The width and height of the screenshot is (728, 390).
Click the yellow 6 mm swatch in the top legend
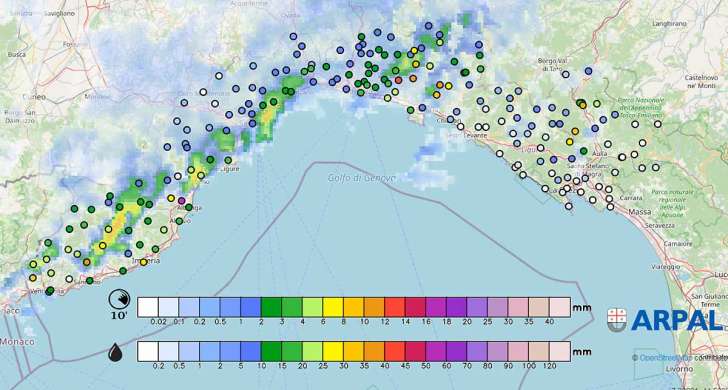pos(333,307)
